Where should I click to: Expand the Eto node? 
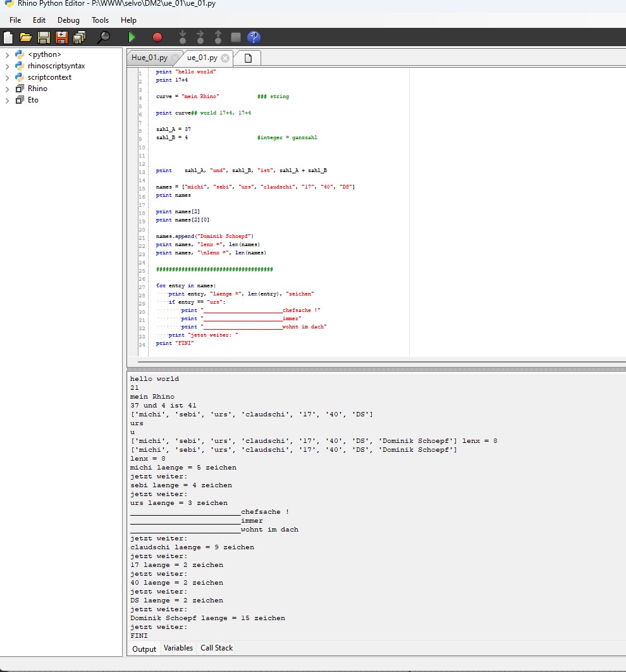(8, 100)
